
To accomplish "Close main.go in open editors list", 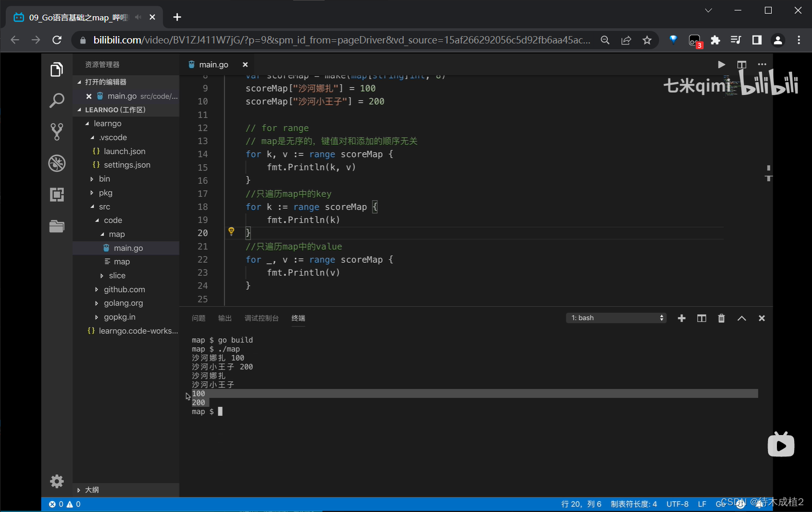I will point(89,96).
